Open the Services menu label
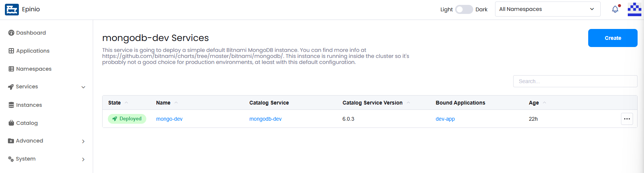Image resolution: width=644 pixels, height=173 pixels. tap(27, 86)
